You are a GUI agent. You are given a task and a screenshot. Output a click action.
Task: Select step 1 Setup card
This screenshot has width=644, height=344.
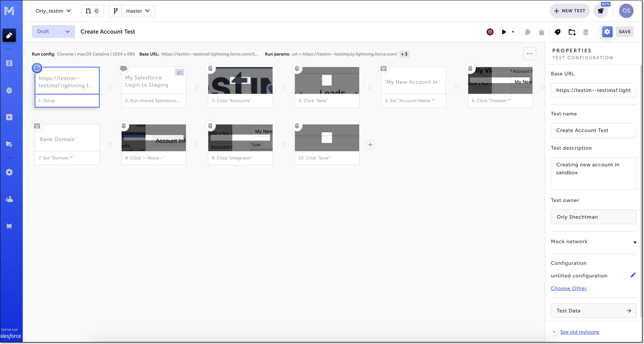click(67, 87)
